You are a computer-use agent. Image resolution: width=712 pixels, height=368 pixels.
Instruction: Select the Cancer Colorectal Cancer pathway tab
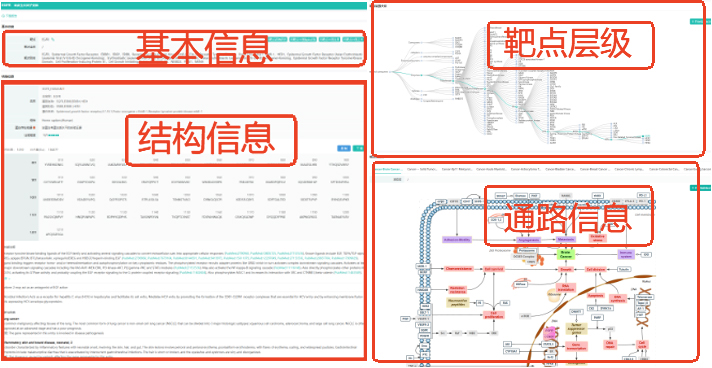pos(664,169)
